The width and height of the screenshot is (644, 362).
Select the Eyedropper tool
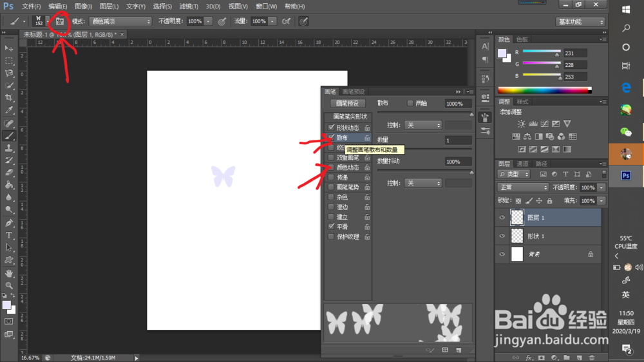click(x=8, y=110)
